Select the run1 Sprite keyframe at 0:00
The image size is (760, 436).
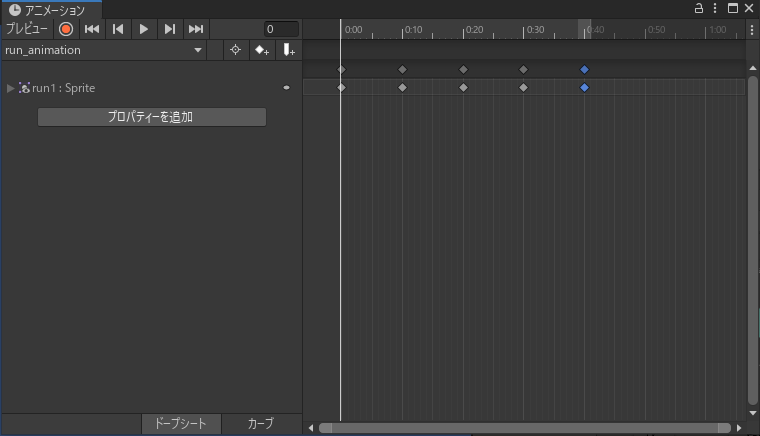point(341,88)
